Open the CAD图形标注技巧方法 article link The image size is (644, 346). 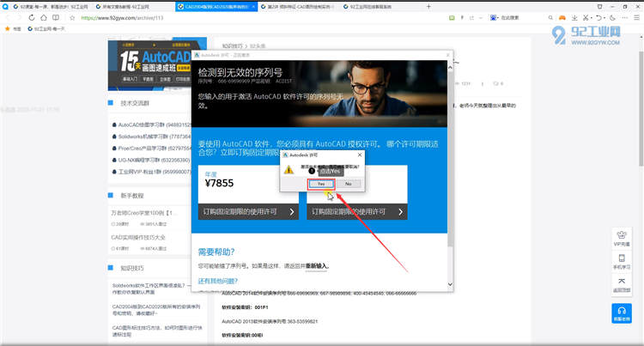pyautogui.click(x=157, y=331)
